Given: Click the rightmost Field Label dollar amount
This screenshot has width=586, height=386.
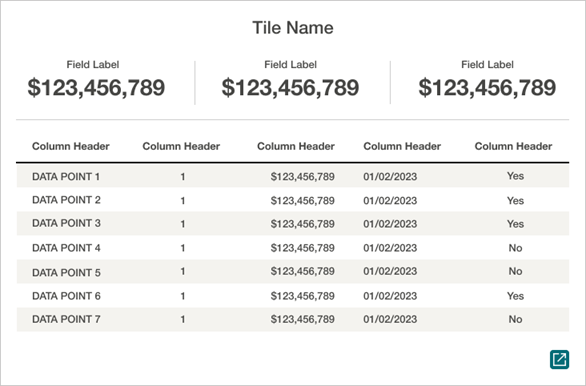Looking at the screenshot, I should 487,87.
